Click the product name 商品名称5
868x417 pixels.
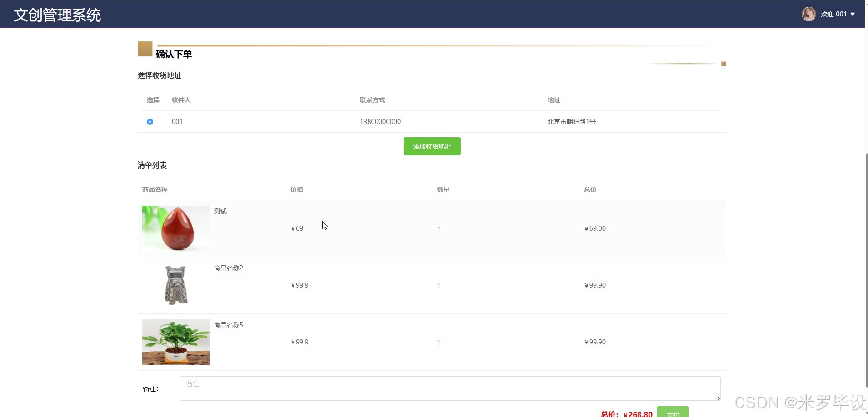pos(229,325)
